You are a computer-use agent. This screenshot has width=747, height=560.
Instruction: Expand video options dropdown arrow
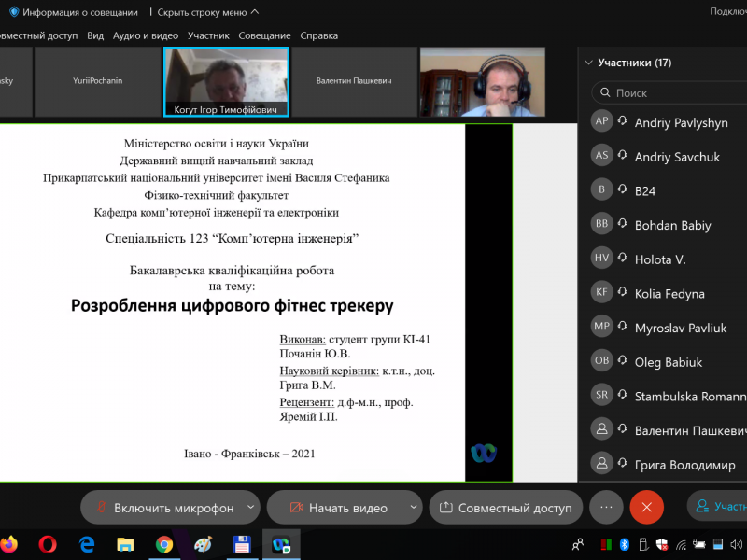pos(414,508)
